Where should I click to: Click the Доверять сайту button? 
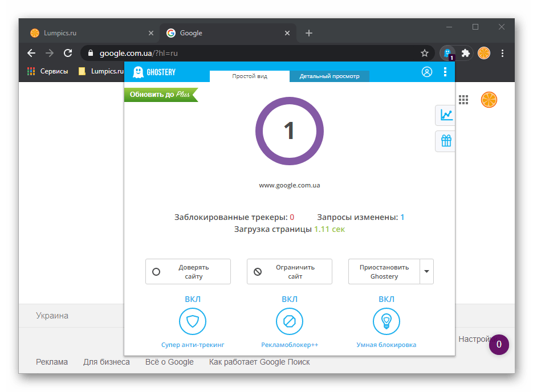click(188, 272)
